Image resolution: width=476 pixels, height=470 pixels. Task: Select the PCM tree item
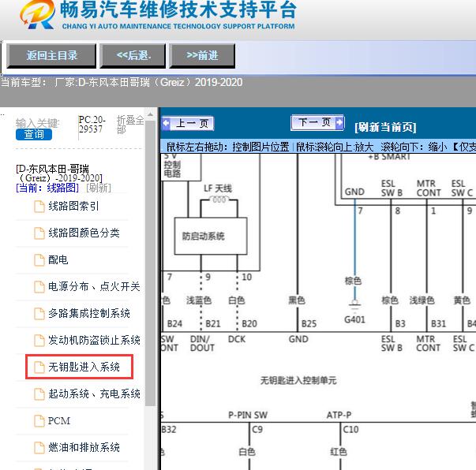(x=59, y=420)
